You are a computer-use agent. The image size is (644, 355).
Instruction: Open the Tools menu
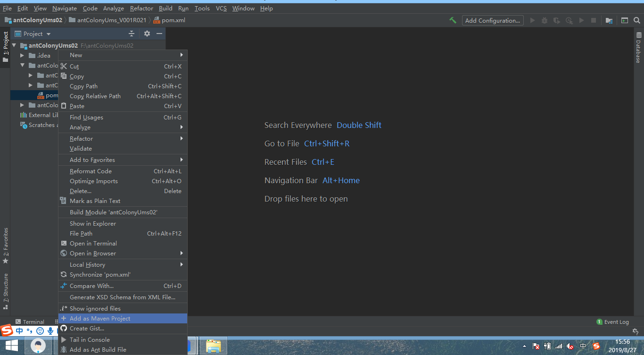(202, 8)
